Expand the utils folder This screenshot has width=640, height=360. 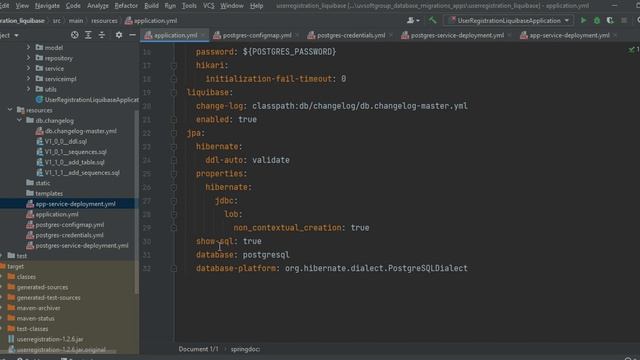click(x=29, y=89)
